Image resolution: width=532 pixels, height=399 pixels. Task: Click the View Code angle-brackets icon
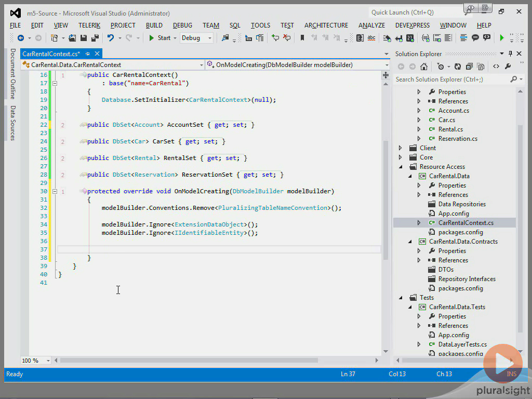click(496, 66)
